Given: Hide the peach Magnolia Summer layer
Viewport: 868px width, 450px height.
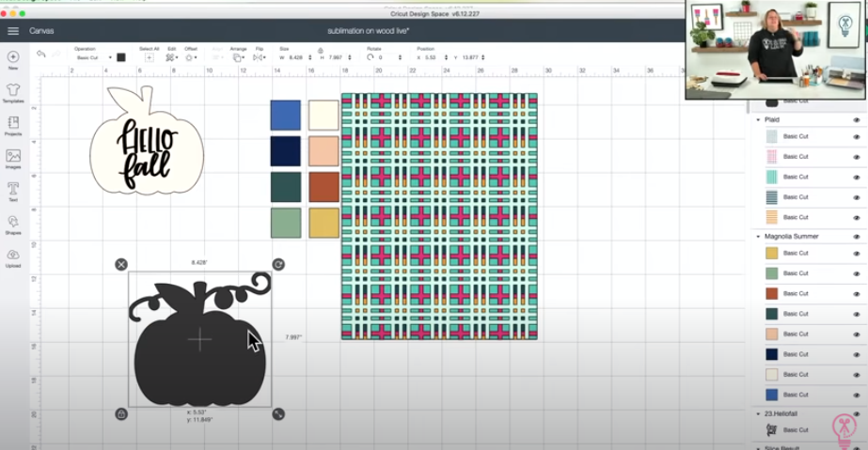Looking at the screenshot, I should (x=857, y=334).
